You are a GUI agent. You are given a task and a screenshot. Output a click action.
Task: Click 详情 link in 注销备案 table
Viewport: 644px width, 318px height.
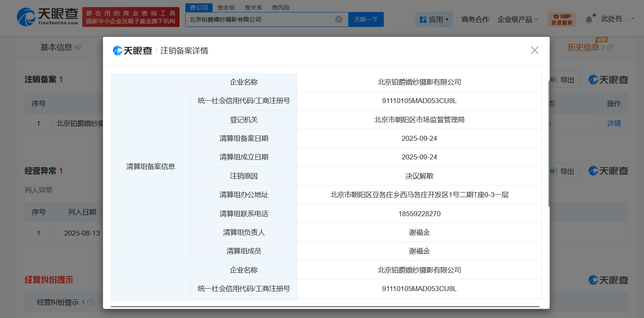[614, 123]
